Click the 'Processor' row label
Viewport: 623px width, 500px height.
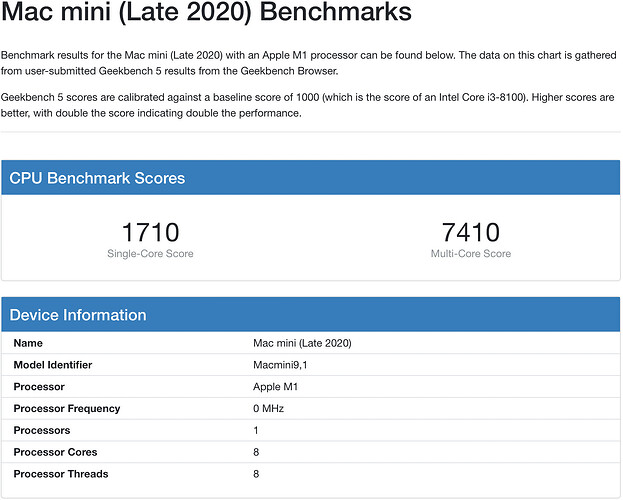(39, 387)
